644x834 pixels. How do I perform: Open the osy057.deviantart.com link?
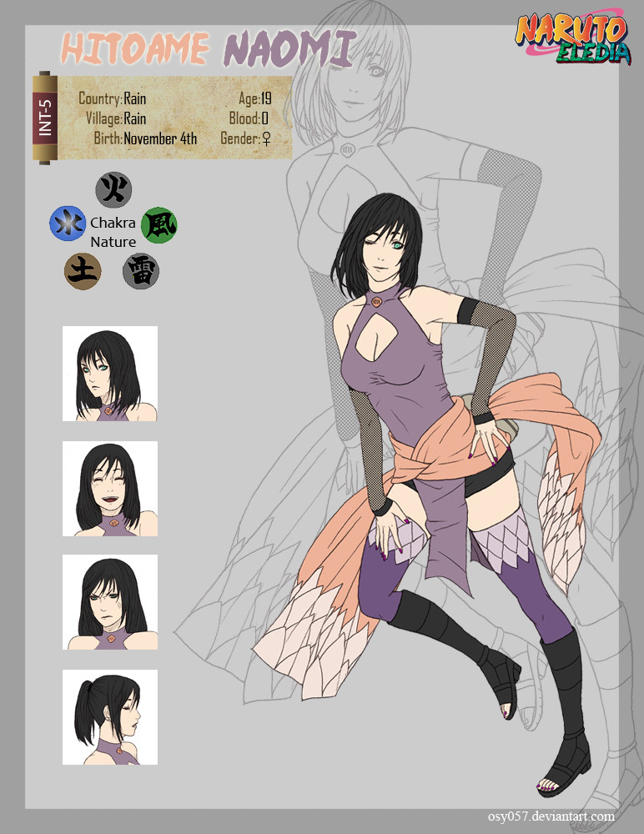(x=551, y=816)
